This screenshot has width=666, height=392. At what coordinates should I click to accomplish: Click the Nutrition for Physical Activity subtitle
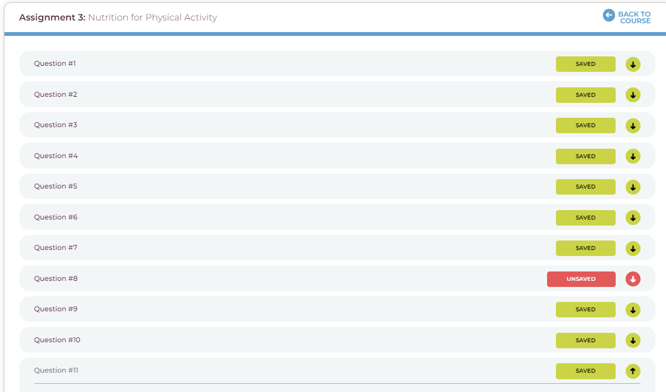[152, 17]
